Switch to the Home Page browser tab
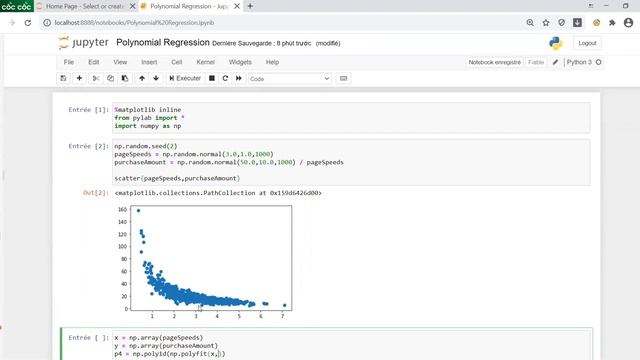The height and width of the screenshot is (360, 640). pyautogui.click(x=84, y=6)
